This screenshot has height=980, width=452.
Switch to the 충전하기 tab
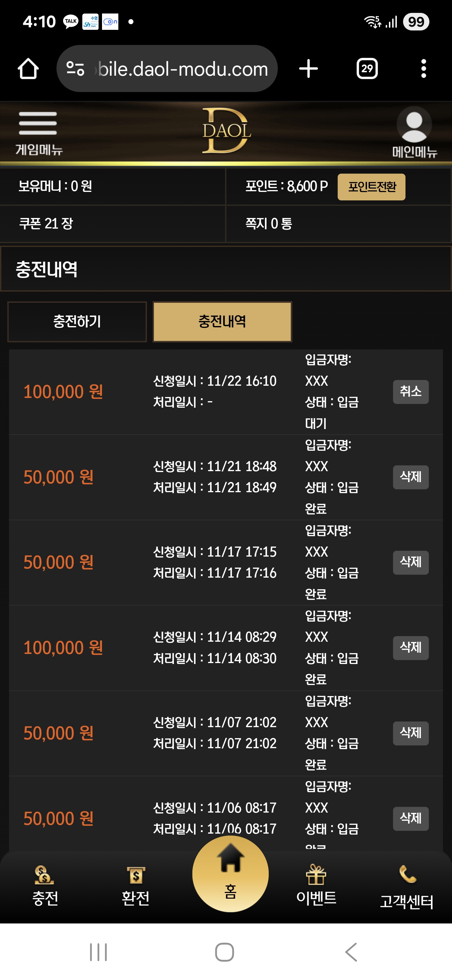pyautogui.click(x=77, y=322)
